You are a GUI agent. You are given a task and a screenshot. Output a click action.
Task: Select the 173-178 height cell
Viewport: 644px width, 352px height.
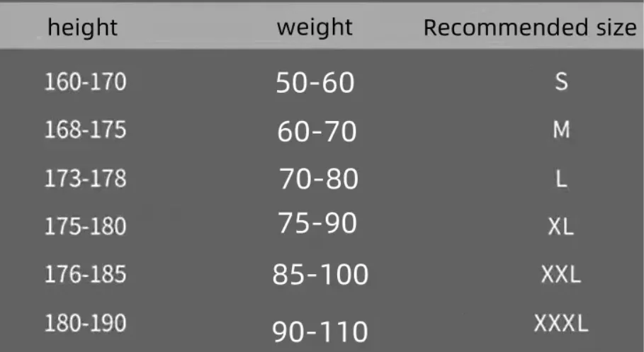86,178
